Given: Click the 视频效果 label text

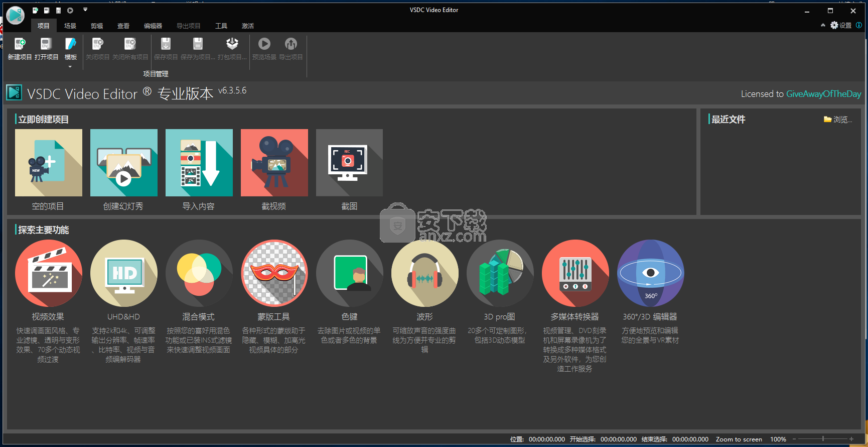Looking at the screenshot, I should pos(48,317).
